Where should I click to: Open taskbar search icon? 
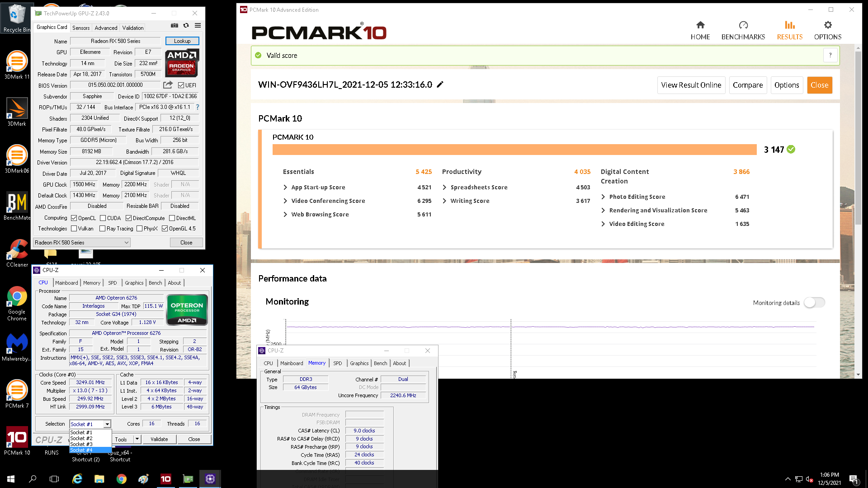pos(33,479)
